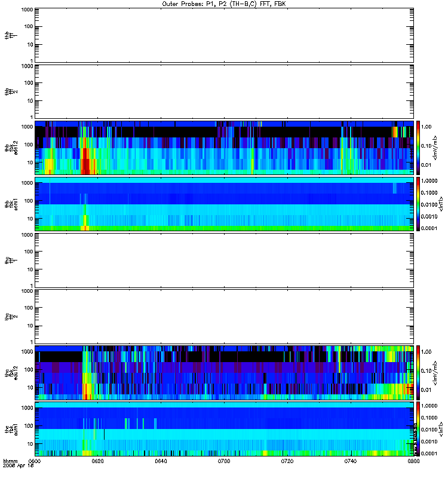Click the '<|mV/m|>' unit label beside thb edc12 color bar

click(435, 148)
